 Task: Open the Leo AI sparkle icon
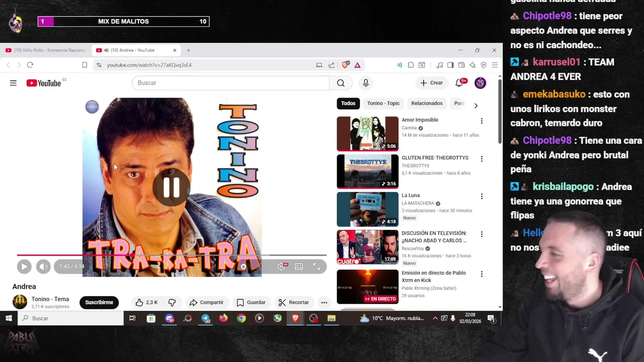(472, 65)
